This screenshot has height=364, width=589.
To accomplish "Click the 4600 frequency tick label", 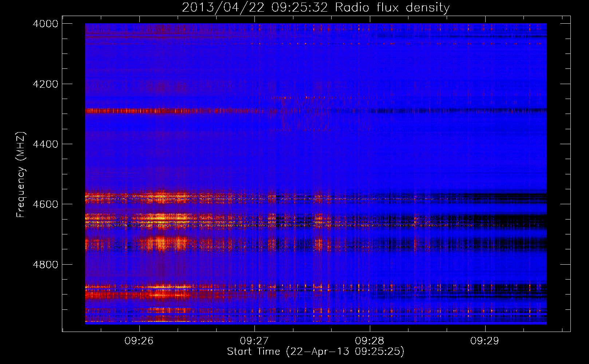I will click(45, 204).
